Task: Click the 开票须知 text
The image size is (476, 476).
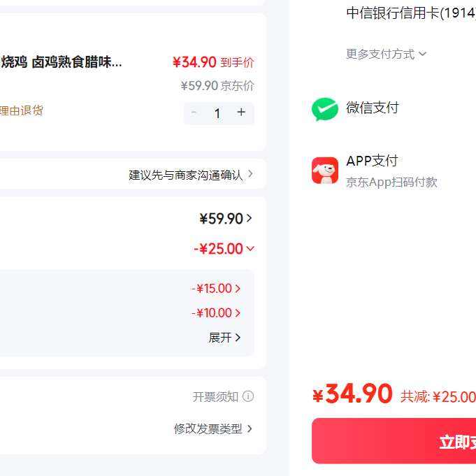Action: coord(215,397)
